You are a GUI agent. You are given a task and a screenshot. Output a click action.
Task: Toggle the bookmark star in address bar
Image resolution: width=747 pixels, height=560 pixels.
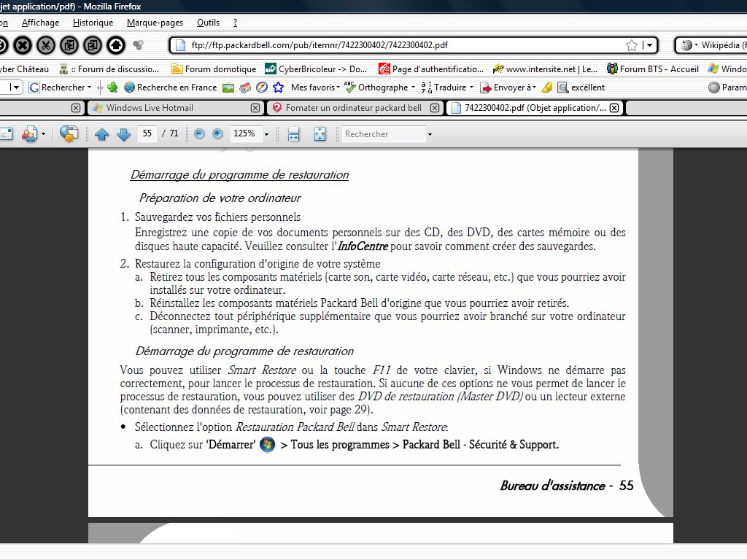tap(632, 45)
